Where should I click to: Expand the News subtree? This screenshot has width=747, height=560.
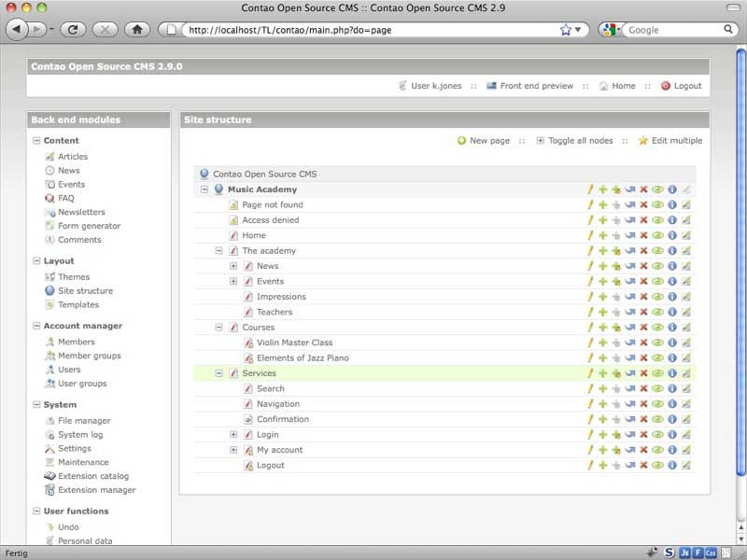[233, 266]
